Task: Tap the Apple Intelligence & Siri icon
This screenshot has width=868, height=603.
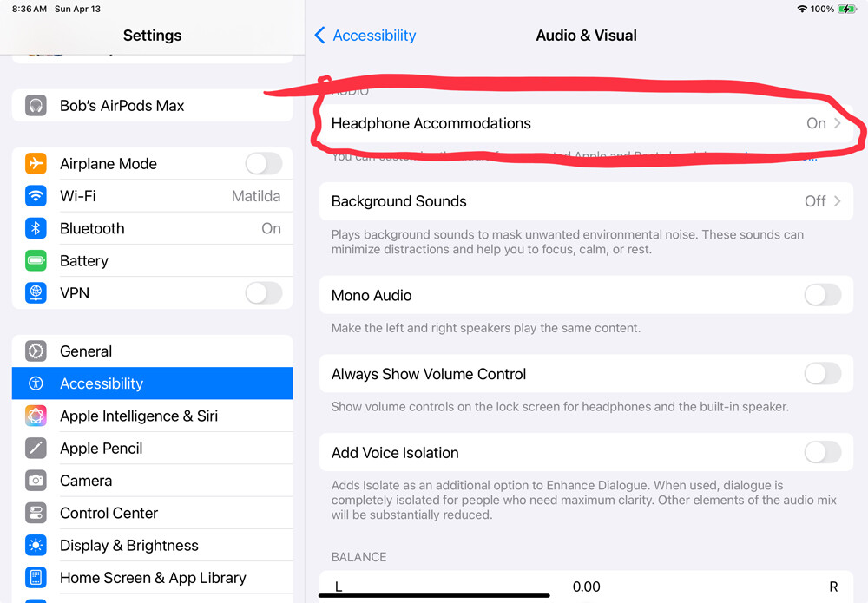Action: pos(36,416)
